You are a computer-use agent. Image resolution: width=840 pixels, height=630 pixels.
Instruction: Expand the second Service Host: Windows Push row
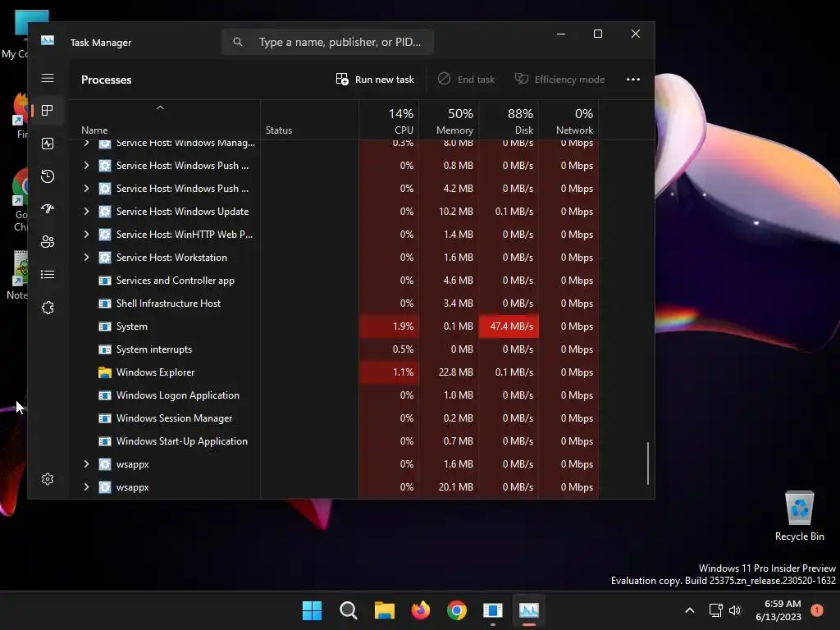pos(86,189)
